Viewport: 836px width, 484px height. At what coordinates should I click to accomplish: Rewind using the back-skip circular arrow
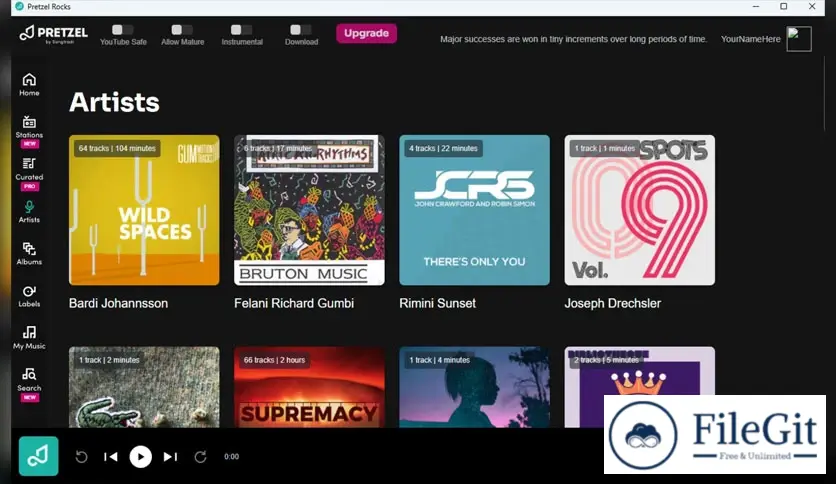click(81, 457)
